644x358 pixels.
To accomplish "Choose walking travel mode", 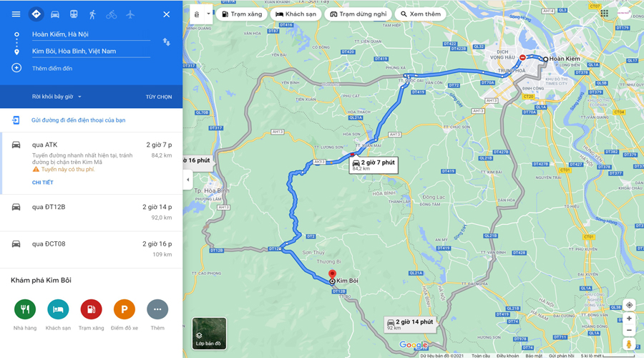I will (x=92, y=14).
